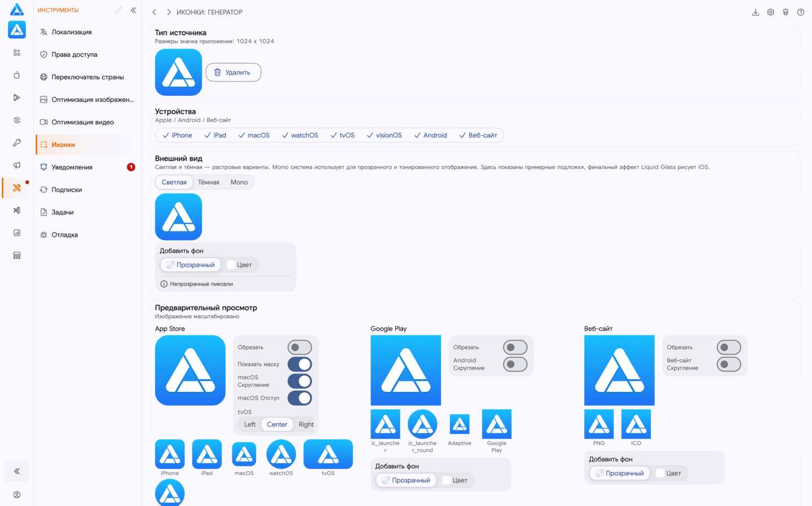The image size is (812, 506).
Task: Go forward with the right arrow in the header
Action: [169, 12]
